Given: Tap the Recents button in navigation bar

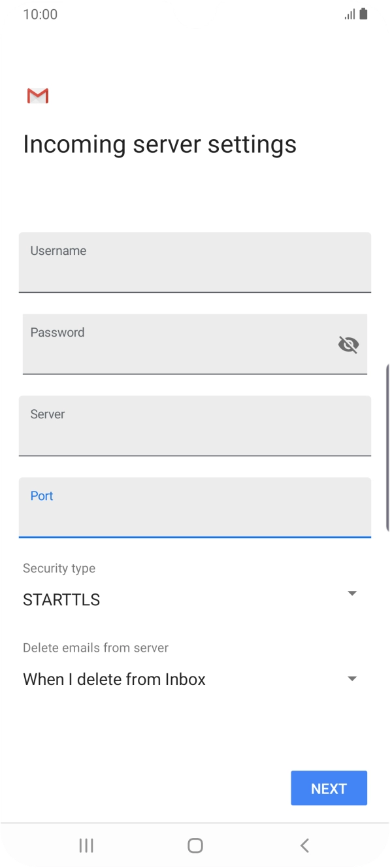Looking at the screenshot, I should (86, 844).
